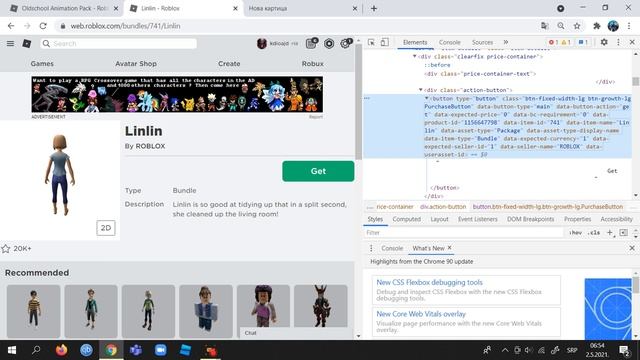Viewport: 640px width, 360px height.
Task: Open the Games navigation link
Action: [42, 64]
